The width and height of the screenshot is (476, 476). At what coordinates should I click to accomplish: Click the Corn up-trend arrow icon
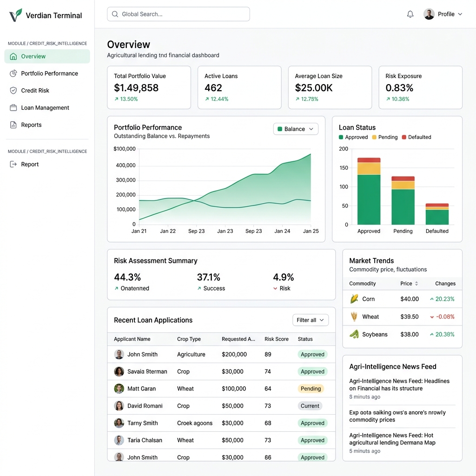click(x=432, y=299)
